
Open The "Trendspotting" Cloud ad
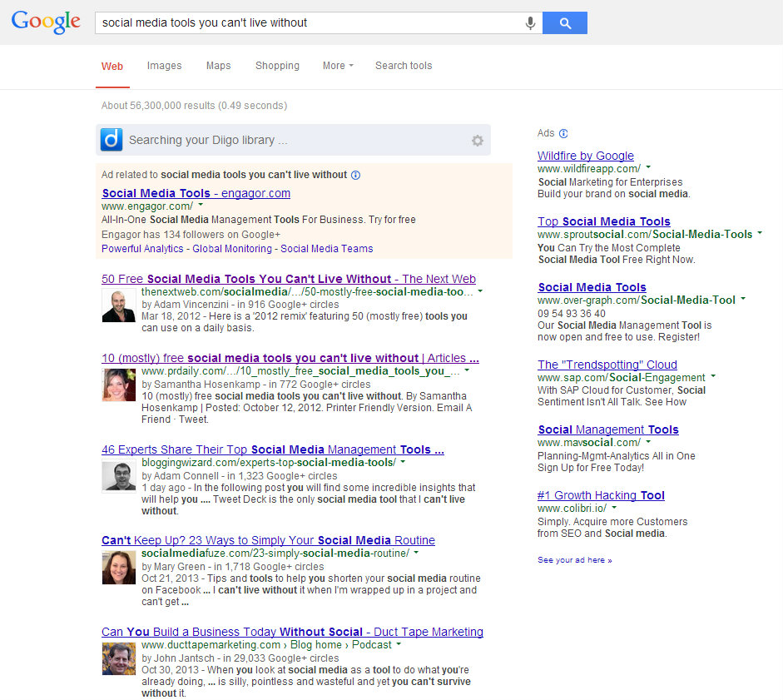click(x=607, y=365)
